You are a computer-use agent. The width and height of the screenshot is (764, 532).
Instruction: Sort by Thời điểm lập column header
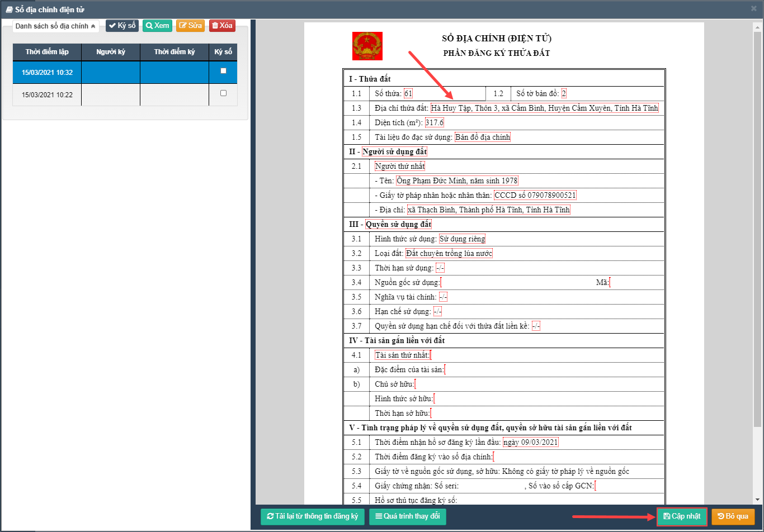pyautogui.click(x=47, y=52)
